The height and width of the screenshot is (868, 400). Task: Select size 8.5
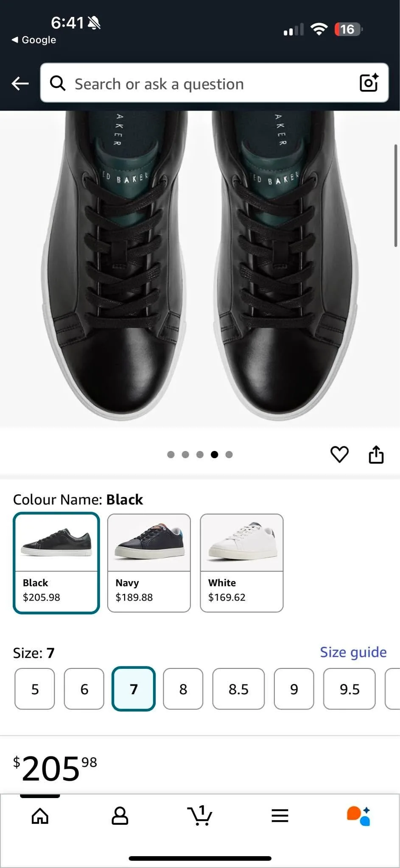[x=238, y=689]
